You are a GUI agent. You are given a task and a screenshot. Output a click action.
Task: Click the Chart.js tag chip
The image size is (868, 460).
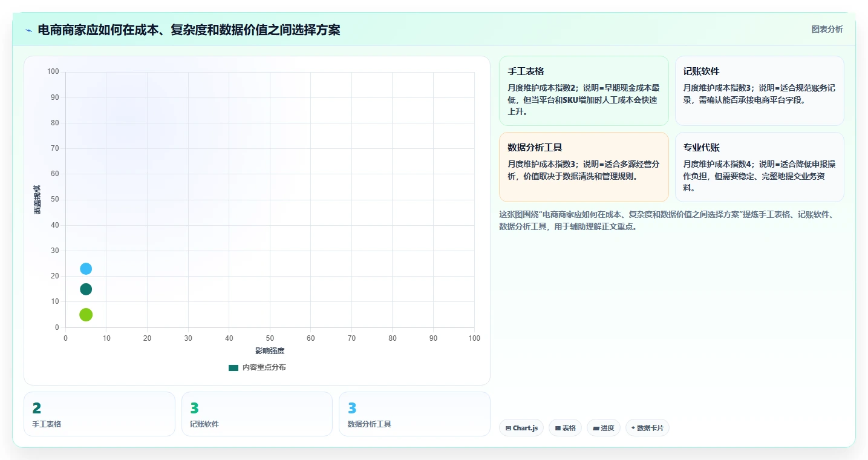point(521,428)
